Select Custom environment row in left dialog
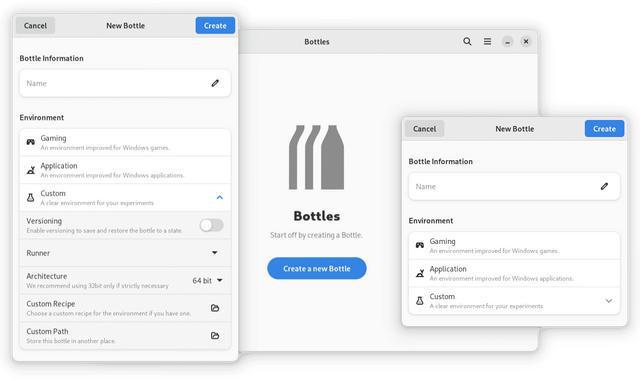The height and width of the screenshot is (381, 640). coord(125,198)
